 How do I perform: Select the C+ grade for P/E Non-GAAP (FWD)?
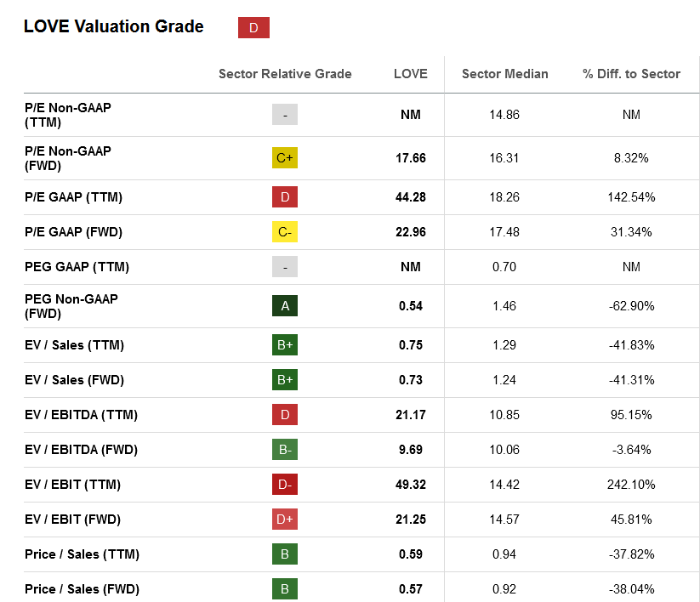pos(285,157)
